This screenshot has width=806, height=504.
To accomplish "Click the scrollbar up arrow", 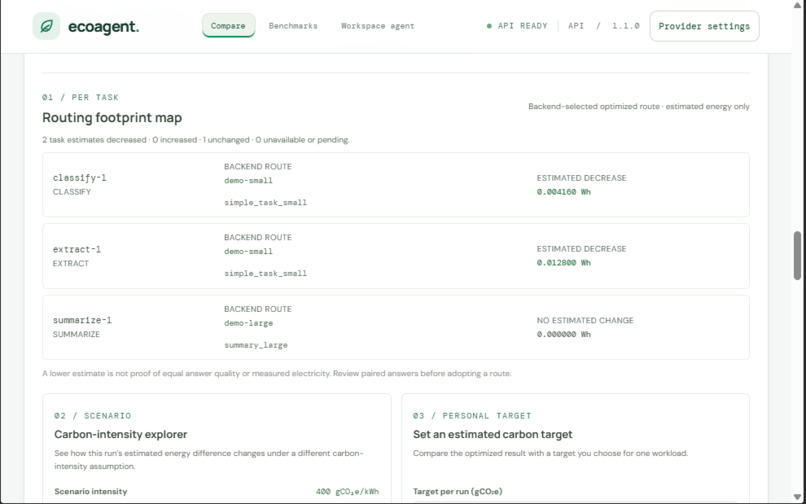I will pyautogui.click(x=797, y=5).
